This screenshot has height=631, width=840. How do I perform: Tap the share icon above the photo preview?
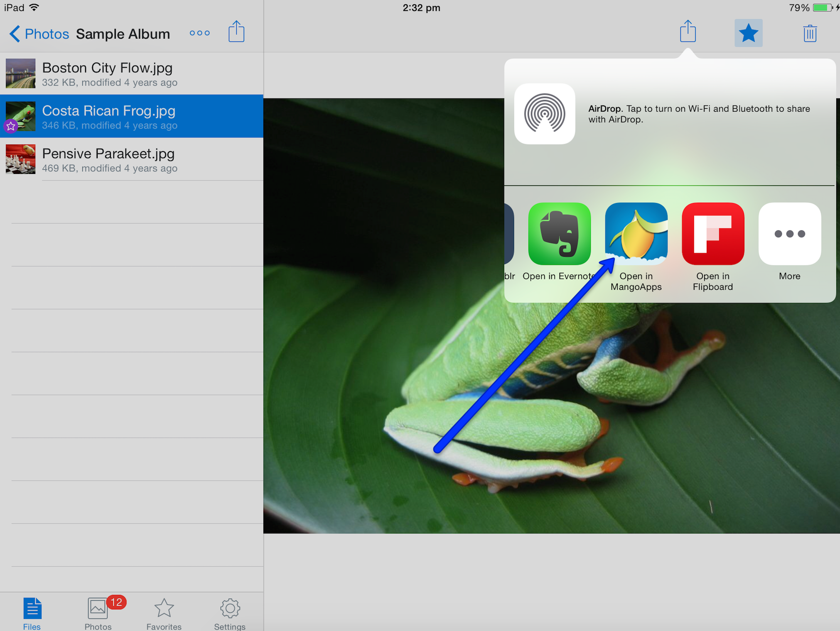(688, 32)
